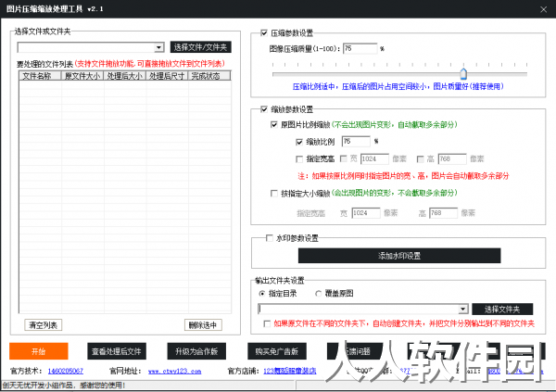Toggle the 缩放比例 checkbox

pyautogui.click(x=299, y=142)
